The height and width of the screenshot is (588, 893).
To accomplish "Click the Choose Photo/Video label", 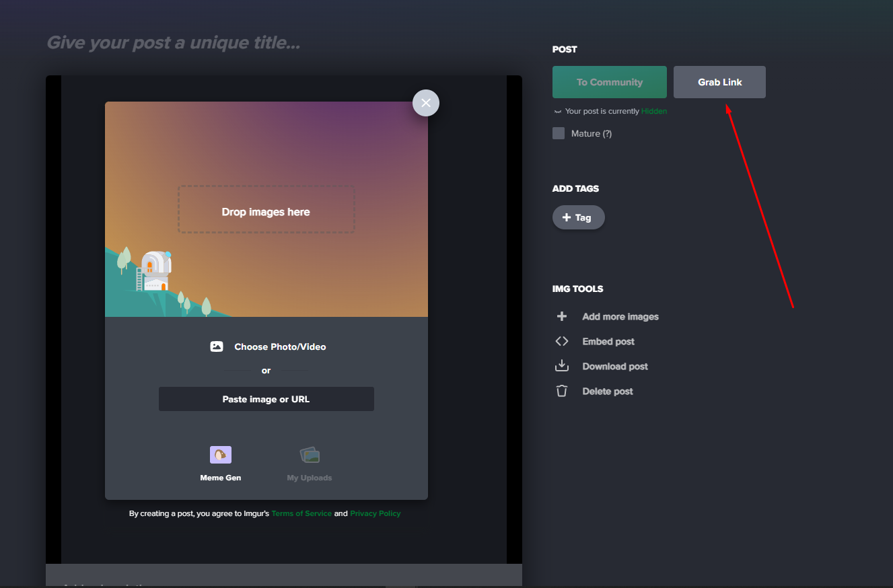I will pos(280,347).
